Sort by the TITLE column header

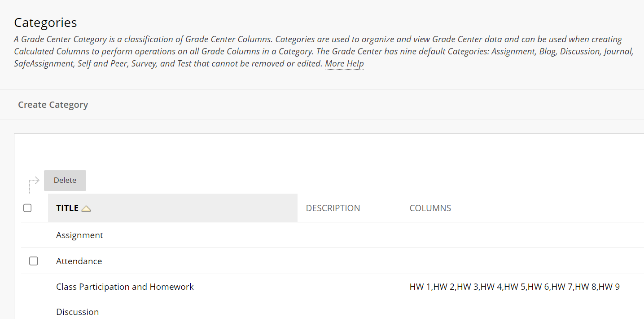(67, 208)
